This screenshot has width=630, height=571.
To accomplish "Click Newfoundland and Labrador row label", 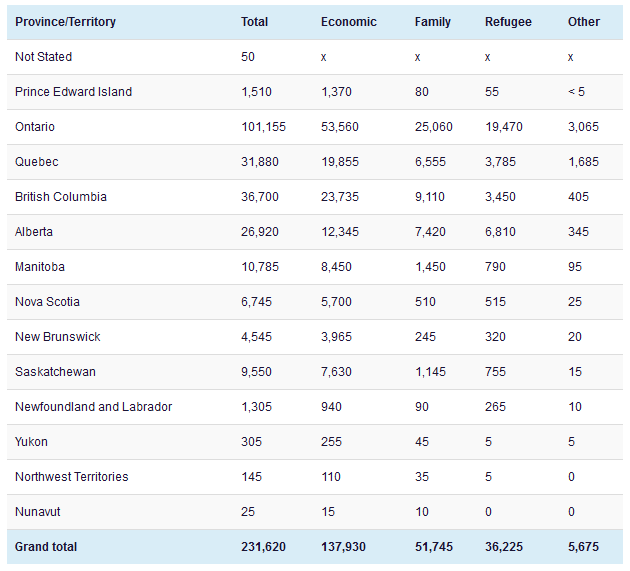I will pyautogui.click(x=93, y=407).
